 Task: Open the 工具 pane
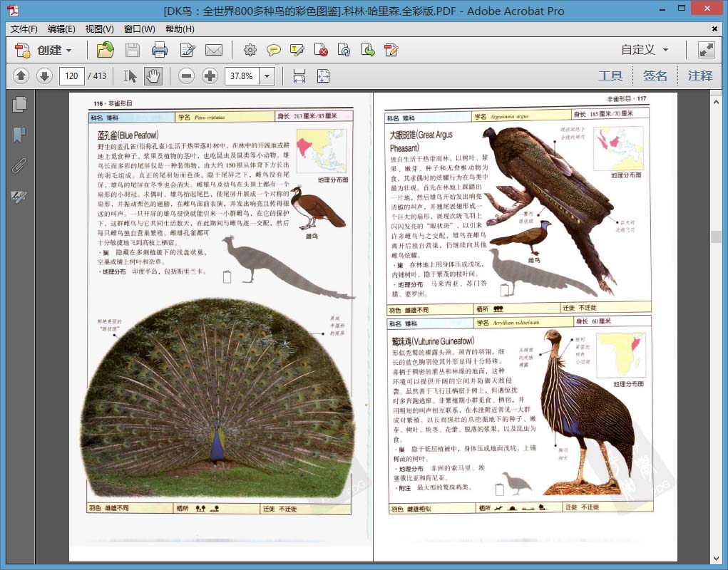point(610,76)
